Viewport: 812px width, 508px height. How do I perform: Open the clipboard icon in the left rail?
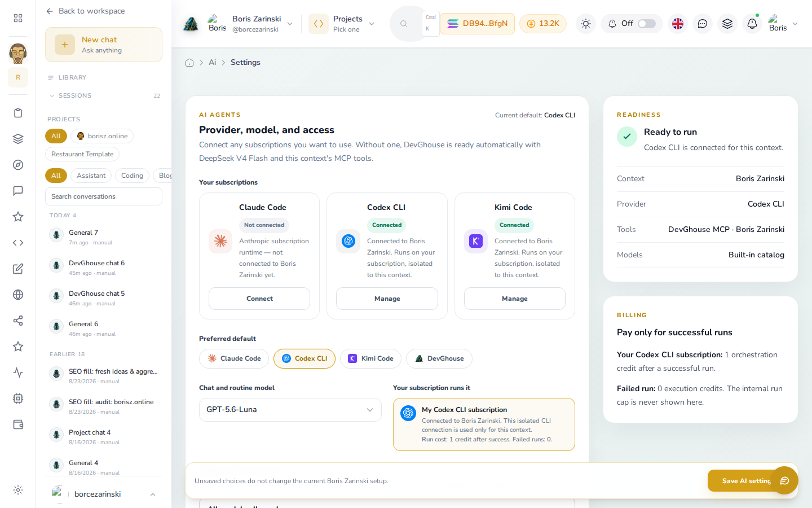(x=18, y=113)
